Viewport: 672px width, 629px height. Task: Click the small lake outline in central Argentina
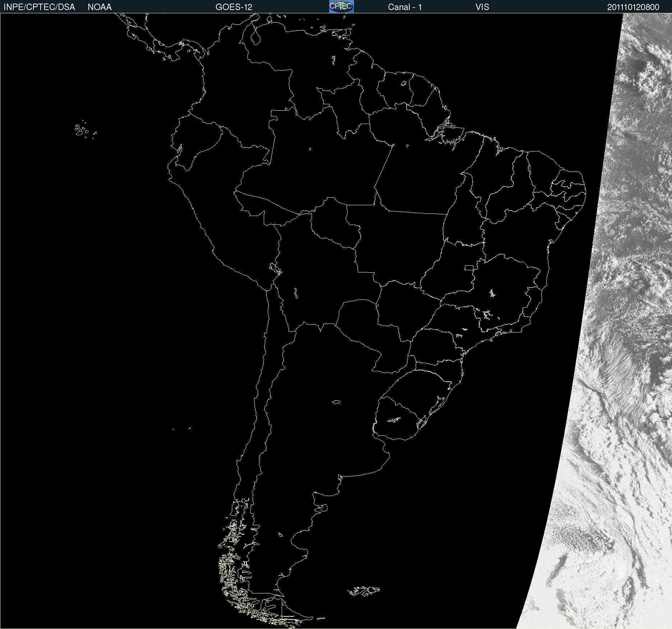coord(336,402)
